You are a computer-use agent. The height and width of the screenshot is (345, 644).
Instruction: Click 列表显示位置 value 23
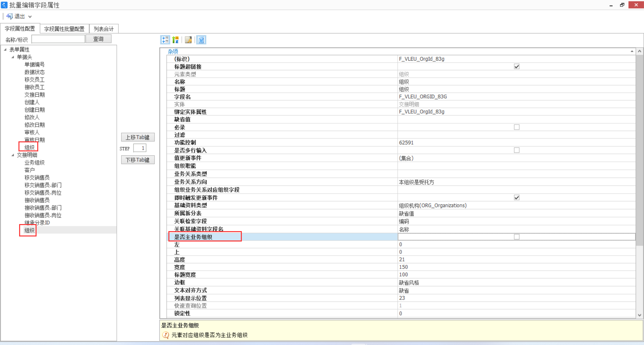(x=402, y=298)
